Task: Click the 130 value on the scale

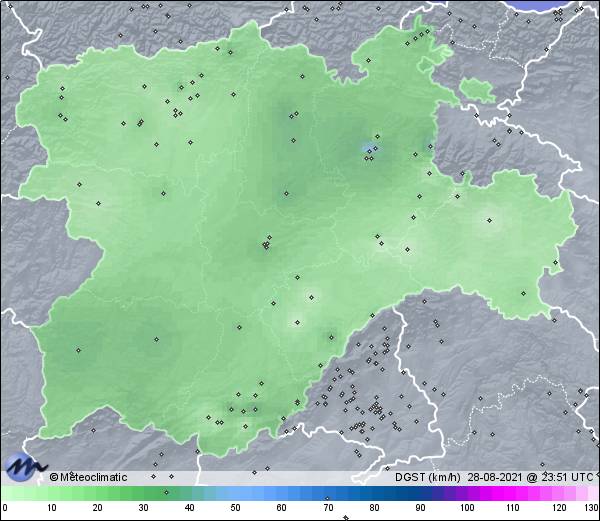Action: [592, 508]
